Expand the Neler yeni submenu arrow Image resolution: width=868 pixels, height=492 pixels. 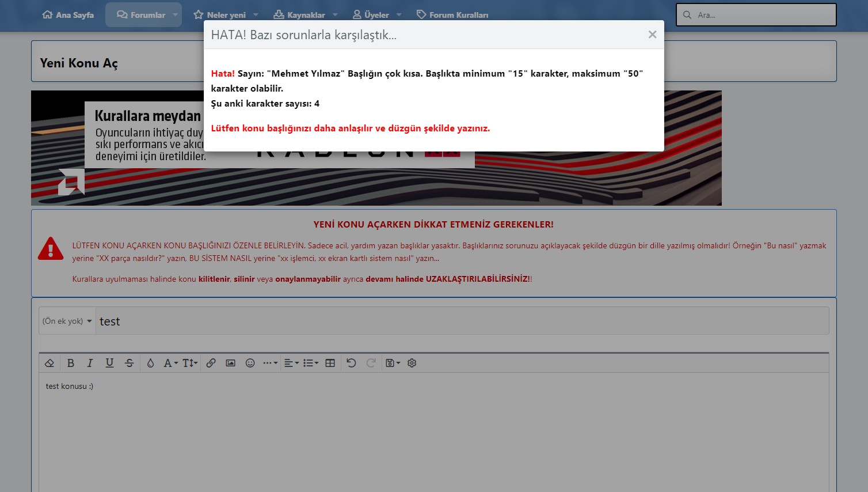(256, 15)
